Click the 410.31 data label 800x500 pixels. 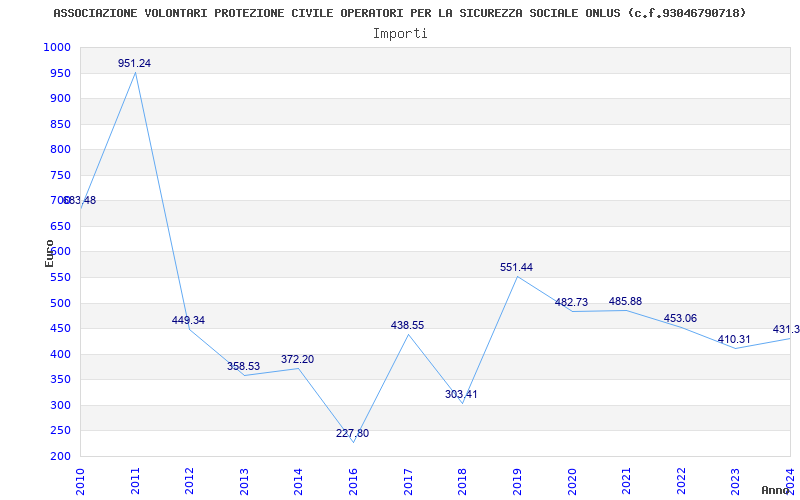click(734, 339)
